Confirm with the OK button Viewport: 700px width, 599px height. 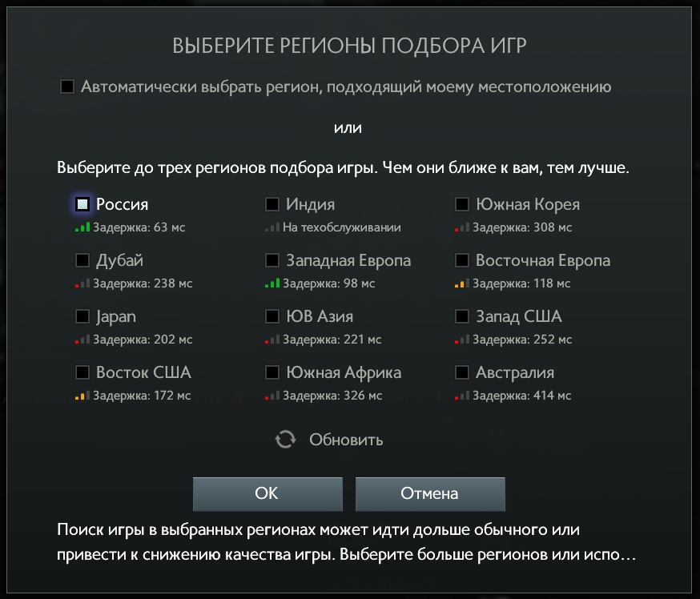click(268, 493)
